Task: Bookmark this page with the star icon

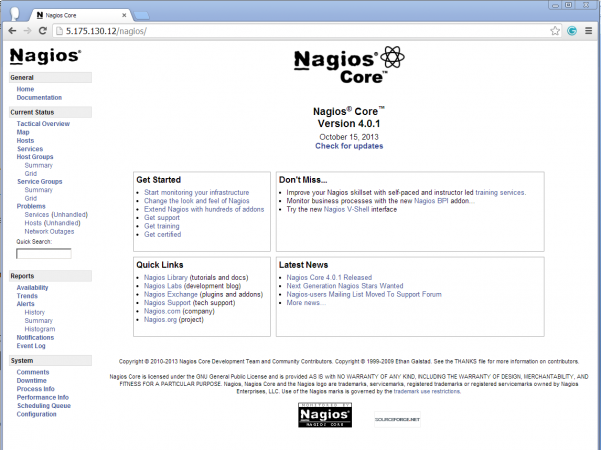Action: click(x=555, y=31)
